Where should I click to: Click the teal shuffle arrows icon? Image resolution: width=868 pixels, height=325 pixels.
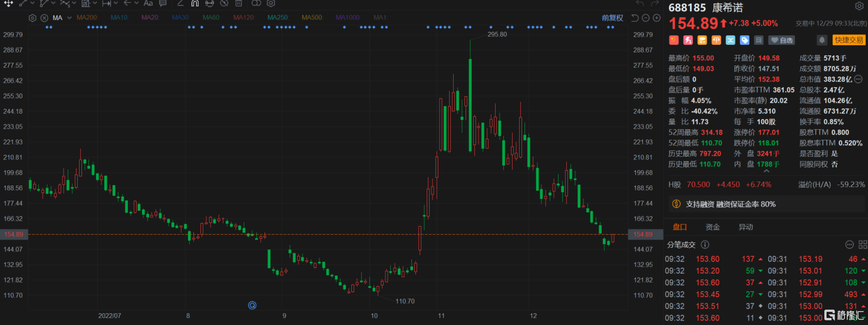(731, 40)
